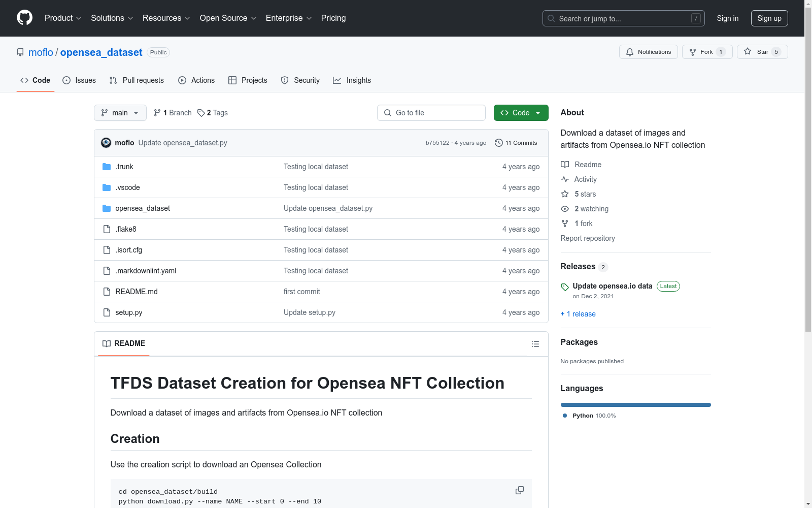Click the book icon on README tab
Viewport: 812px width, 508px height.
pyautogui.click(x=107, y=343)
